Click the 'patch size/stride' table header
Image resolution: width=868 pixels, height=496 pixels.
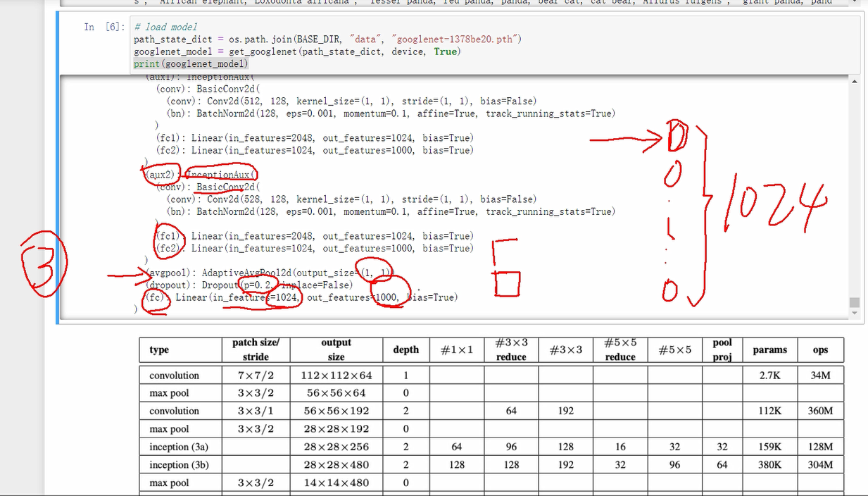(x=256, y=349)
